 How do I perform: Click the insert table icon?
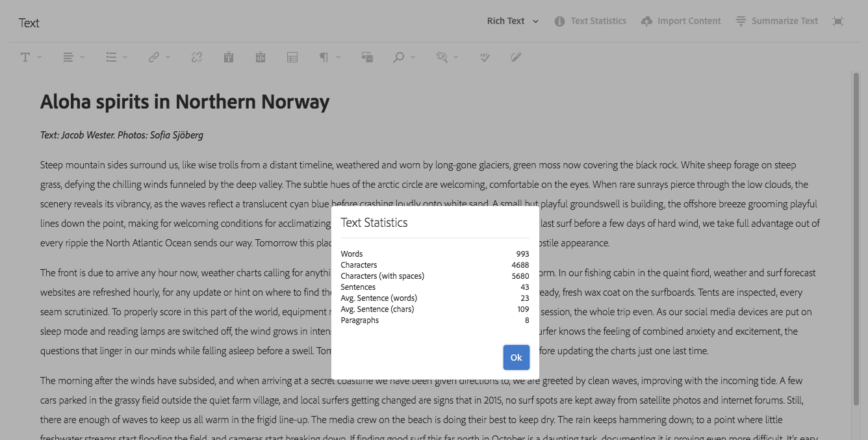point(292,57)
